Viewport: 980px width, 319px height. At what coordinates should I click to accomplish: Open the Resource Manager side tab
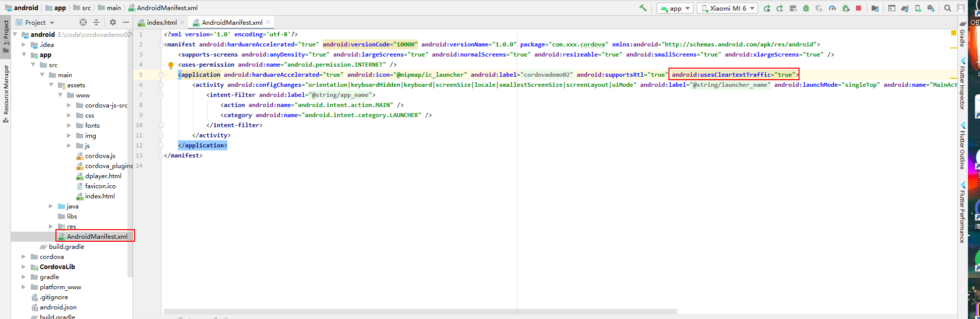click(x=6, y=93)
